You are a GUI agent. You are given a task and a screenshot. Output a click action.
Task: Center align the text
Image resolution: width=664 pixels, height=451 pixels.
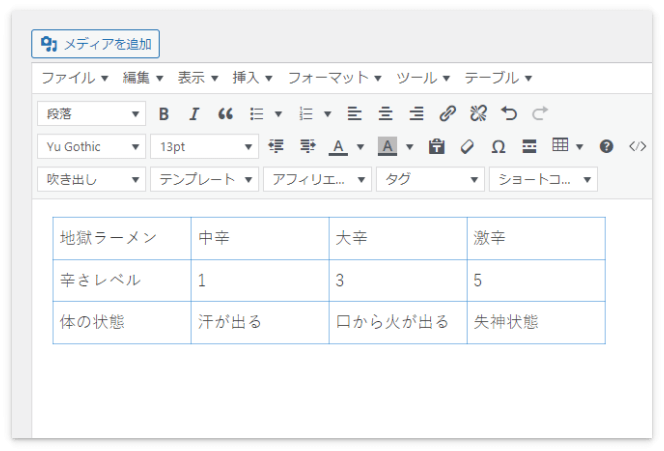point(385,113)
